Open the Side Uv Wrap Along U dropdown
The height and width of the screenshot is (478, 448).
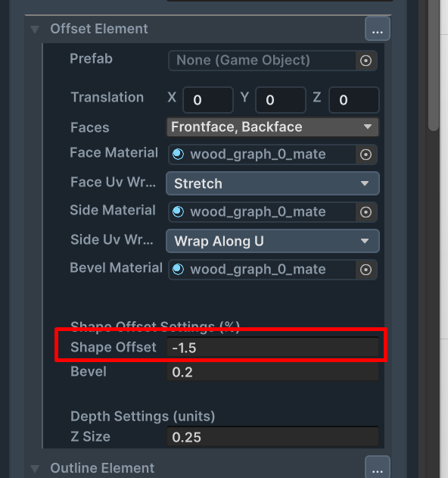272,241
